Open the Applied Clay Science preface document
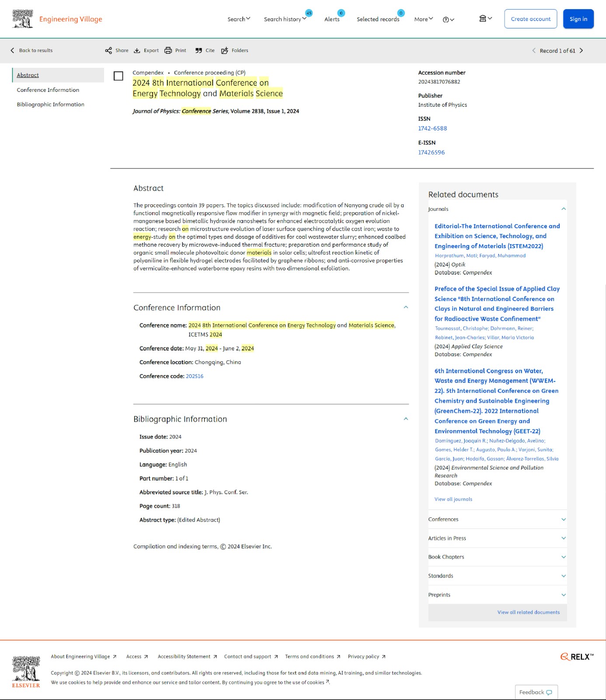This screenshot has height=700, width=606. 497,304
